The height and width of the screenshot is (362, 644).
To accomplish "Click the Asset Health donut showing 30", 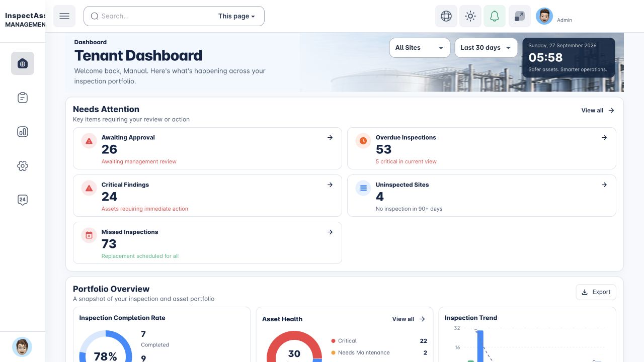I will pyautogui.click(x=294, y=346).
